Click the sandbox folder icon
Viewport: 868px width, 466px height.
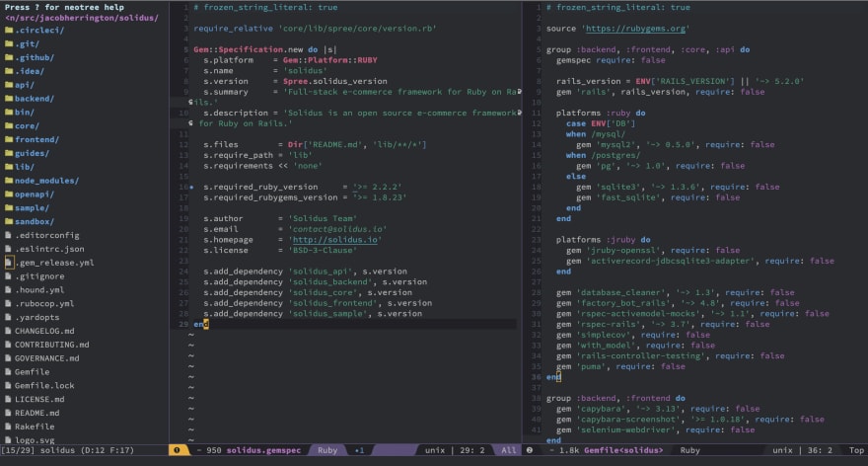[9, 221]
